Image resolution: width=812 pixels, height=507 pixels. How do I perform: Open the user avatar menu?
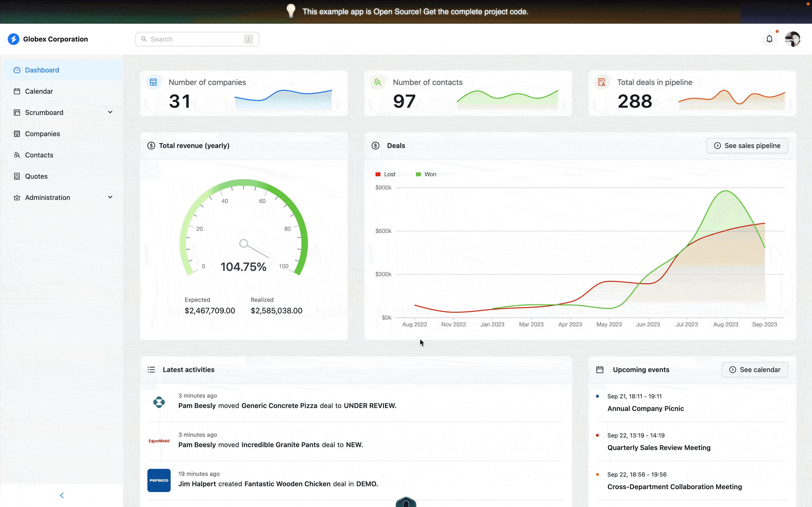point(792,39)
